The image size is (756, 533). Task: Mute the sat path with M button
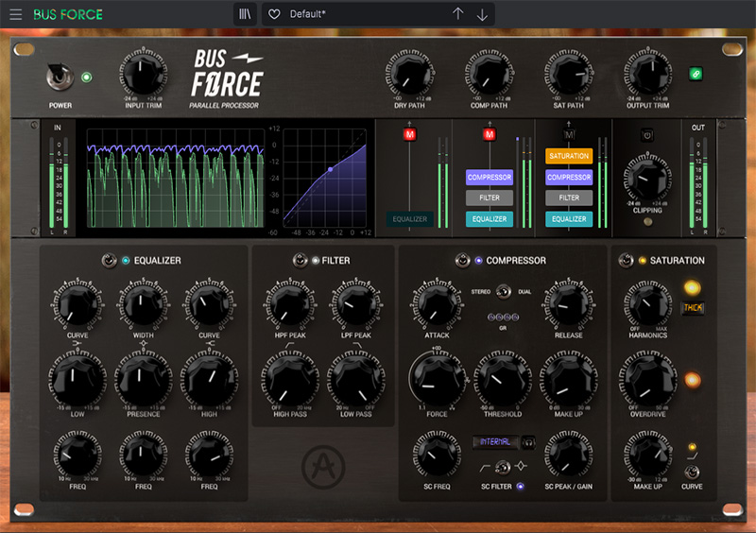click(569, 134)
